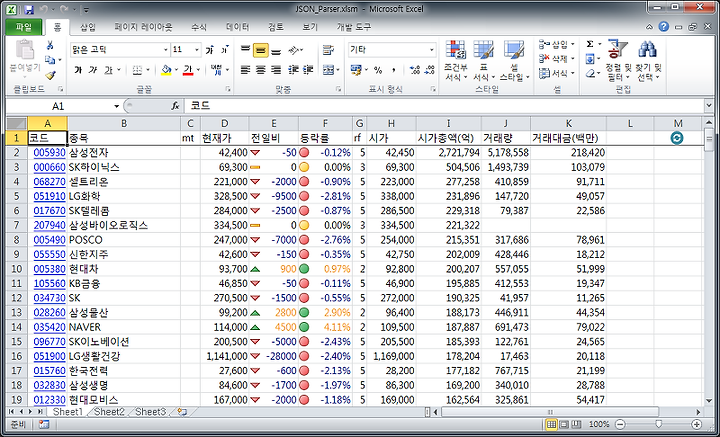Select column D header
The image size is (720, 437).
click(x=225, y=123)
